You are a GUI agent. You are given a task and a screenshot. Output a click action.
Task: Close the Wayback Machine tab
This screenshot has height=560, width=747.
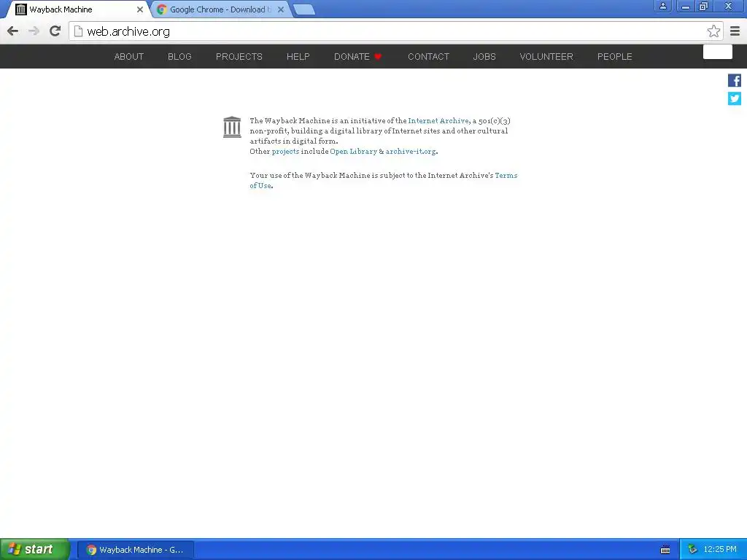(139, 9)
